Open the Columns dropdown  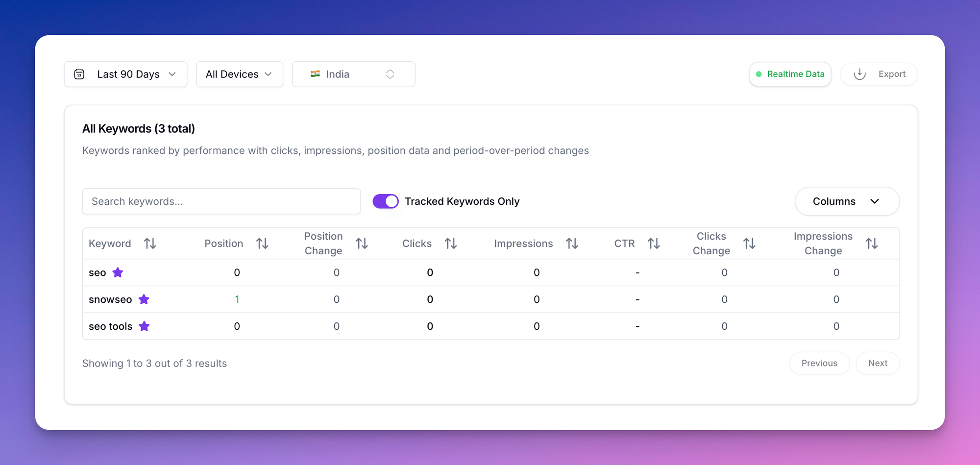click(847, 201)
